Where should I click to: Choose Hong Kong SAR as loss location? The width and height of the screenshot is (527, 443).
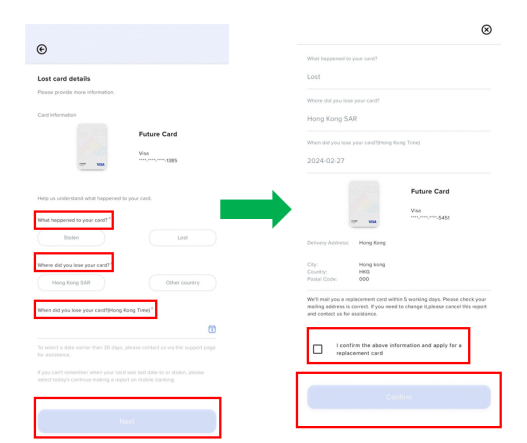[x=71, y=283]
